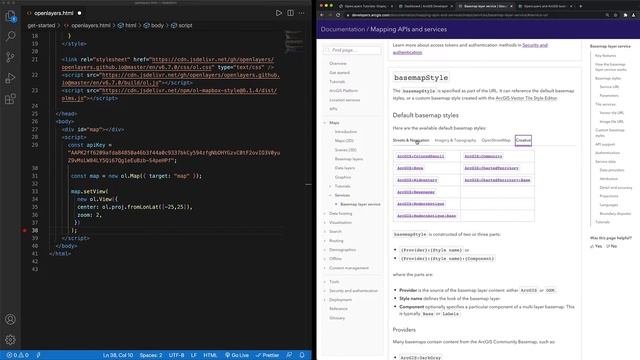Open the ArcGIS:Midcentury style link
The height and width of the screenshot is (360, 640).
[x=417, y=180]
